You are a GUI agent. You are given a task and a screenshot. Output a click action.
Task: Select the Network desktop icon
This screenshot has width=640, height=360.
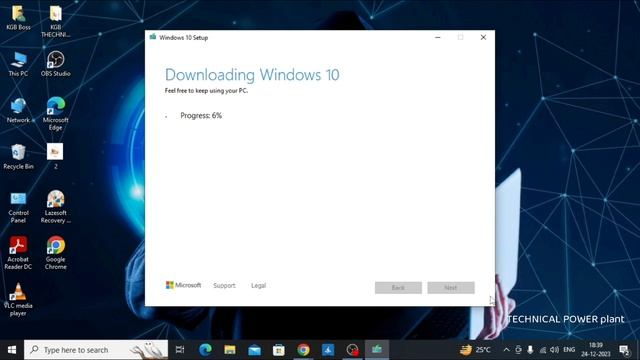tap(18, 111)
